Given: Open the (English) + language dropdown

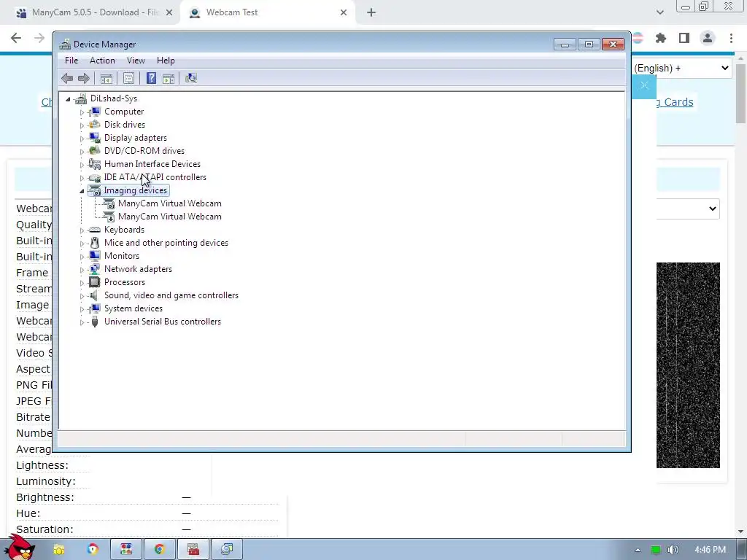Looking at the screenshot, I should tap(681, 68).
